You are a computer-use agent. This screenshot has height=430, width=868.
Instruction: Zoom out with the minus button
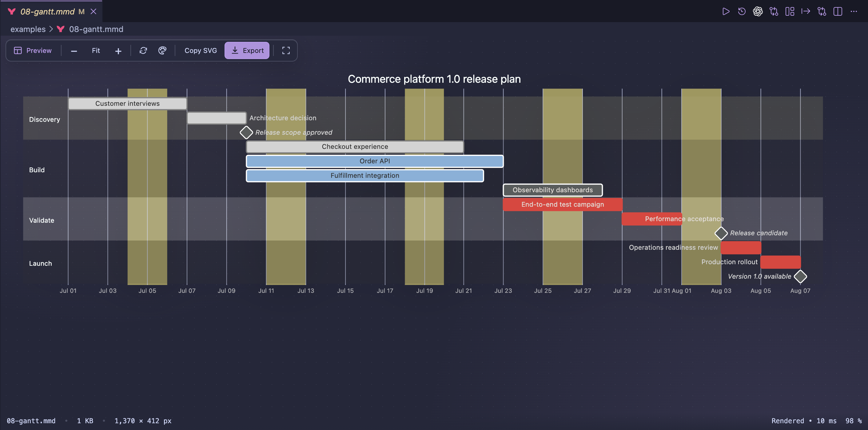(x=74, y=51)
